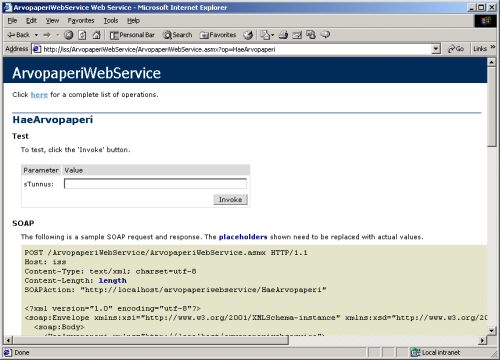Click the SOAPAction line in sample
The image size is (500, 360).
[175, 290]
